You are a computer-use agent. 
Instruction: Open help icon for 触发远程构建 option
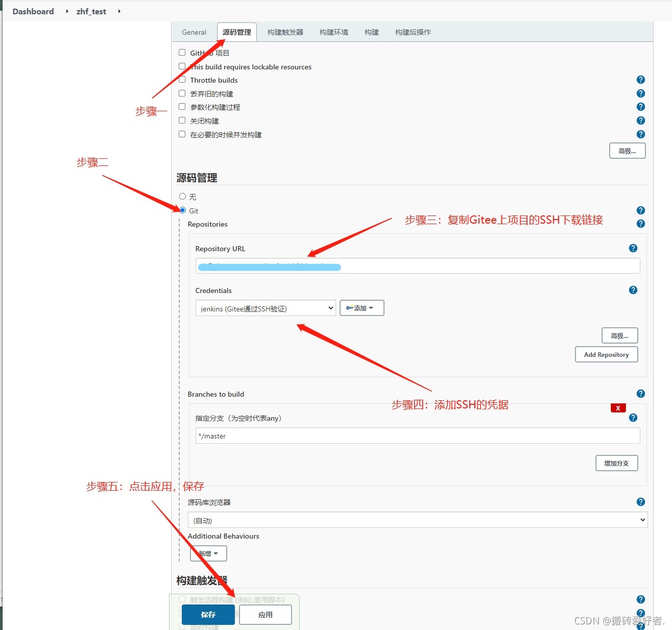click(x=641, y=599)
